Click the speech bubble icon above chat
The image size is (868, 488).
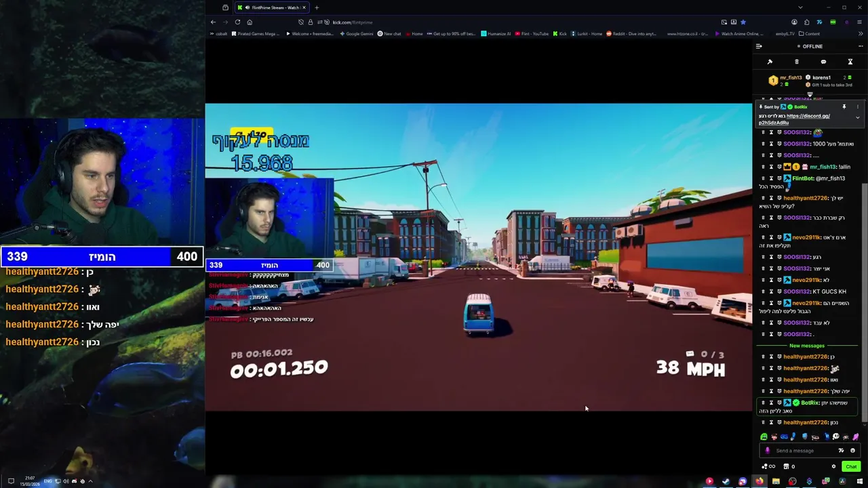(x=823, y=62)
